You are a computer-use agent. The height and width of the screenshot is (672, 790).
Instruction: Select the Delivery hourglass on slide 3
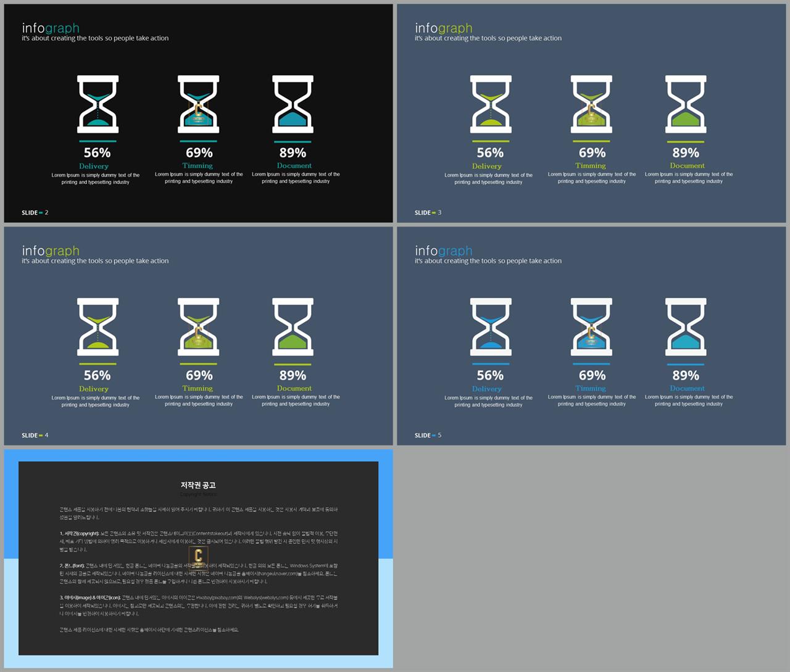491,104
